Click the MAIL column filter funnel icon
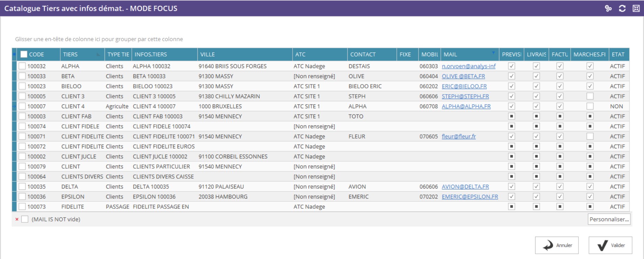 coord(493,53)
